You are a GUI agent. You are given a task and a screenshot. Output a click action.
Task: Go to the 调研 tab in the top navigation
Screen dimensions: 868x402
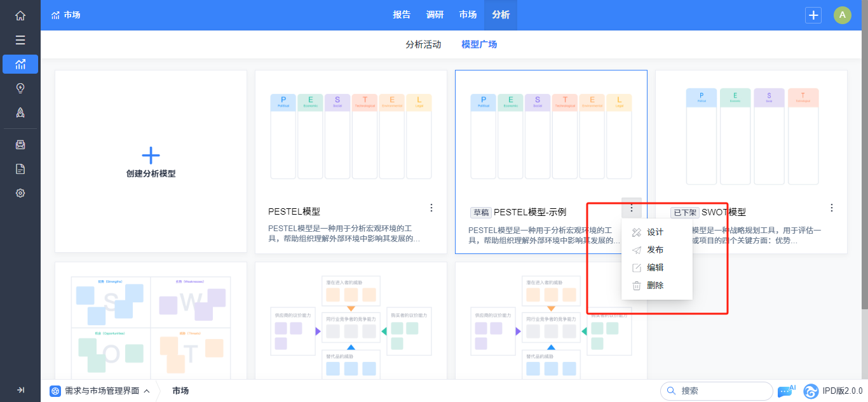[x=435, y=15]
